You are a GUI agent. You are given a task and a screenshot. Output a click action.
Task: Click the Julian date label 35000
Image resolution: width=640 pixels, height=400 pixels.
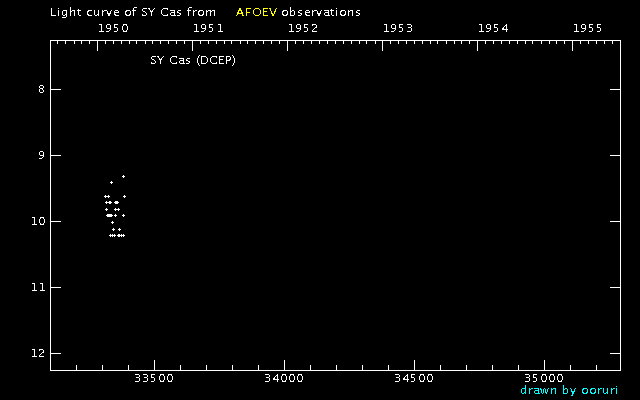tap(544, 378)
